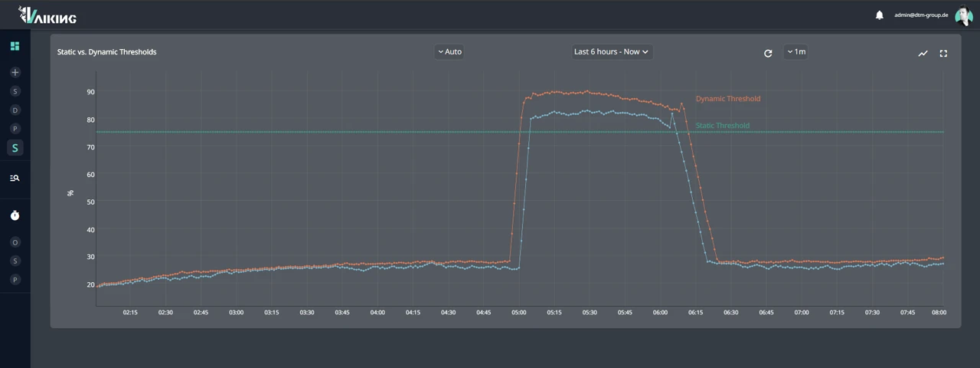Viewport: 980px width, 368px height.
Task: Open the 1m refresh interval dropdown
Action: click(795, 52)
